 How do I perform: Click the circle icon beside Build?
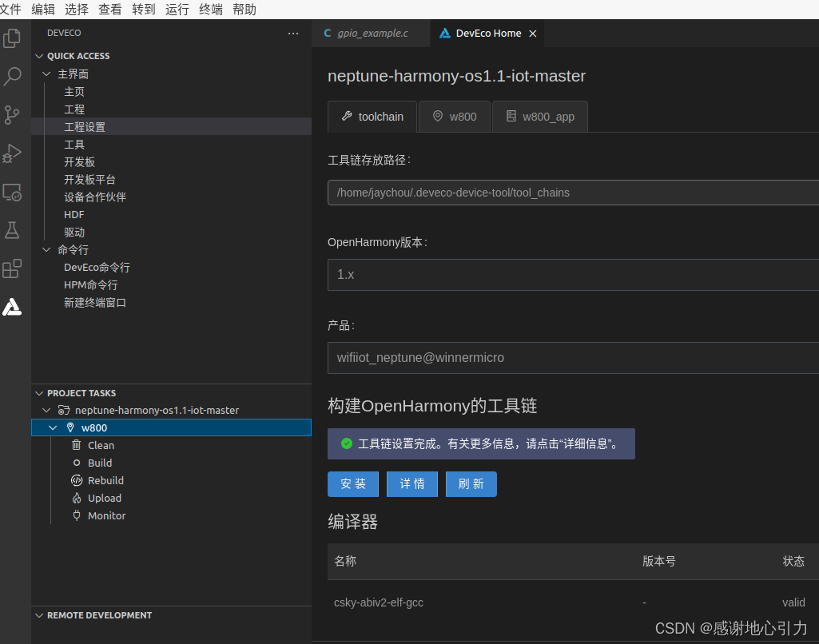76,463
